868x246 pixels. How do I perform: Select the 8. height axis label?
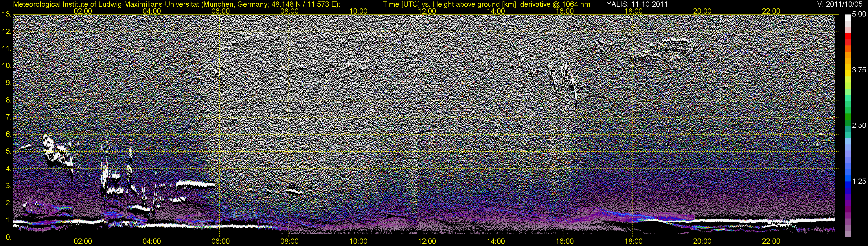point(8,100)
